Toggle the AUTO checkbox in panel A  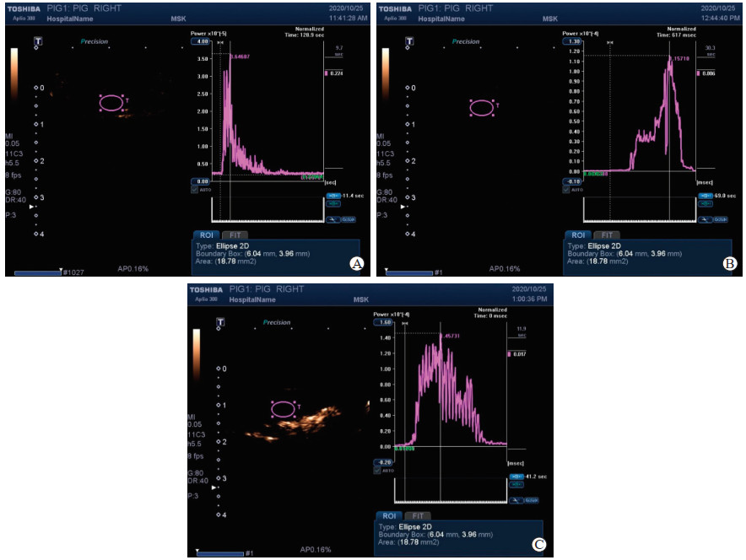tap(195, 189)
